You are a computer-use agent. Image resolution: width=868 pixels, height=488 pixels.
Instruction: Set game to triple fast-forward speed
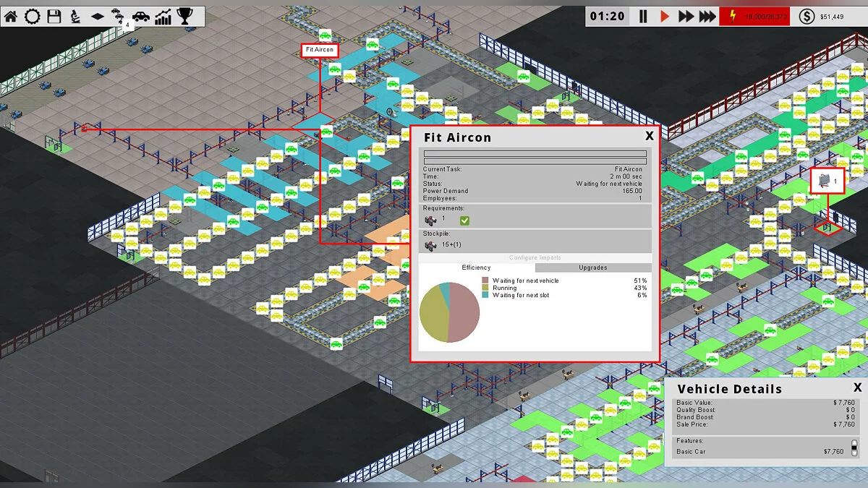pyautogui.click(x=708, y=17)
